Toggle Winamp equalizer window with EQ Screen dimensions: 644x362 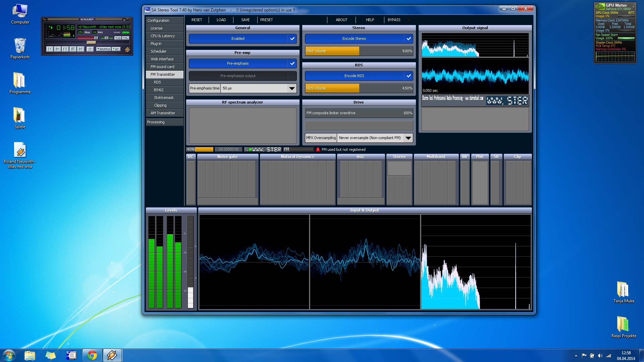coord(118,38)
